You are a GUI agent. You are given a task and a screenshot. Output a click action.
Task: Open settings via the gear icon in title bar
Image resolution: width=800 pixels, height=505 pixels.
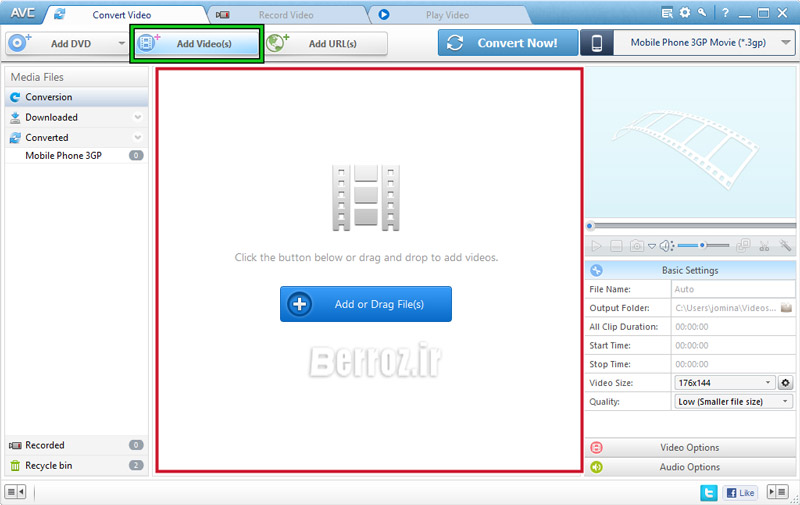coord(685,13)
